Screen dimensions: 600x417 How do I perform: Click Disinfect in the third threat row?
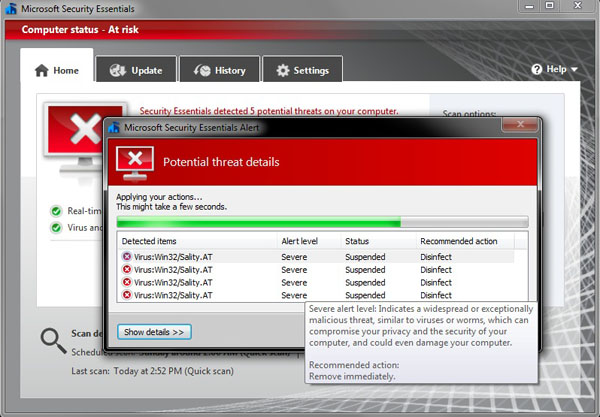pyautogui.click(x=436, y=282)
